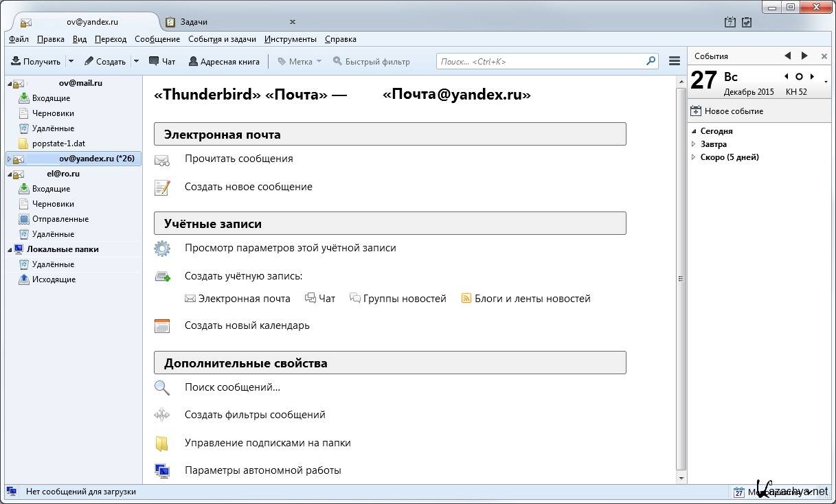Expand the Завтра events group
836x504 pixels.
(x=694, y=144)
